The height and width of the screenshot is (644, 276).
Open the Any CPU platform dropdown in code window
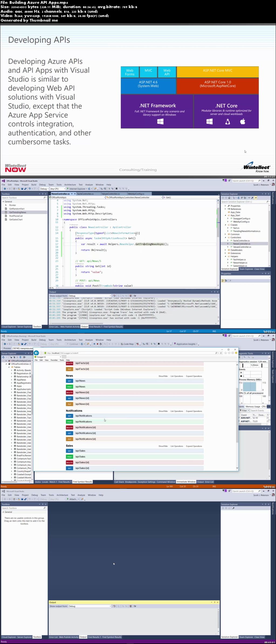(57, 189)
